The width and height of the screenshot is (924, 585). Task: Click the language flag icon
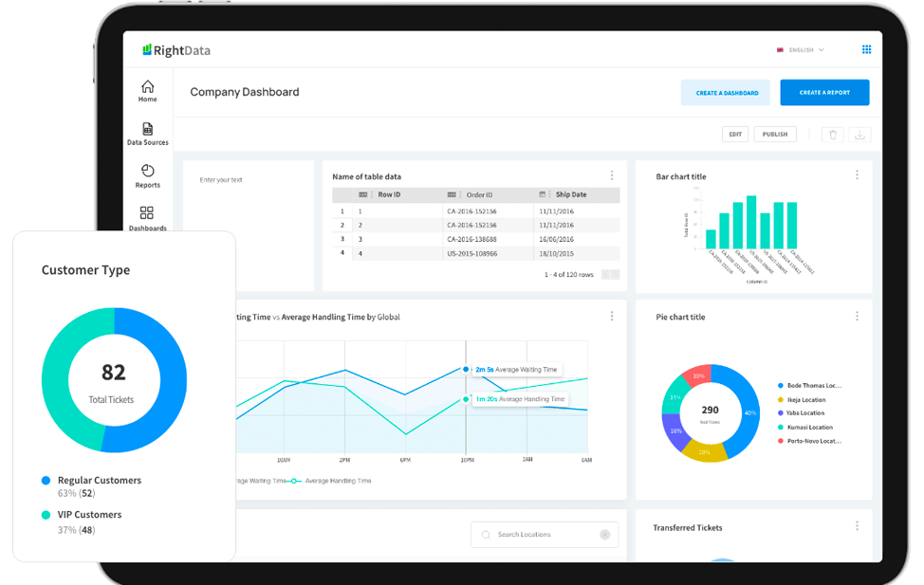pos(780,50)
